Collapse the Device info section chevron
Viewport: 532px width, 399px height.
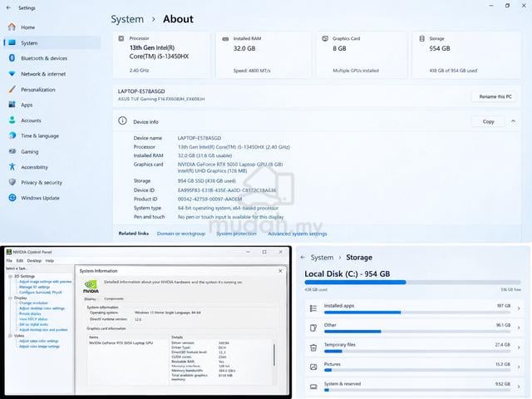(x=514, y=121)
